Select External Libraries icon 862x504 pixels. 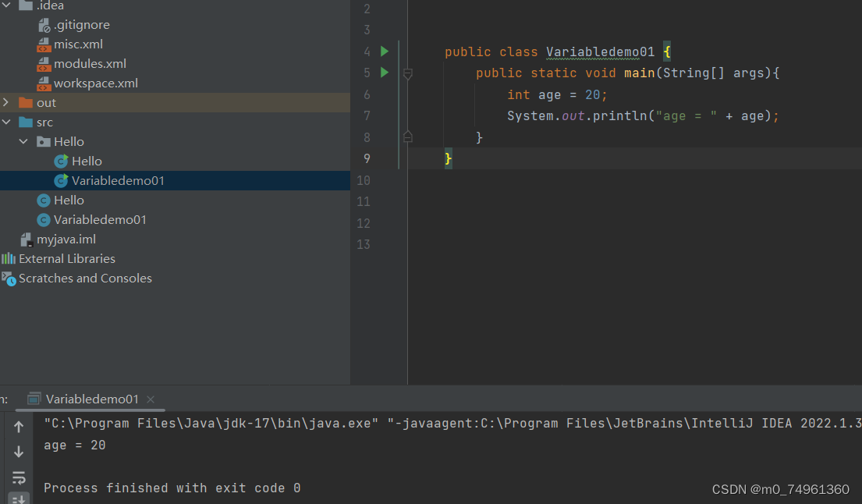click(9, 258)
